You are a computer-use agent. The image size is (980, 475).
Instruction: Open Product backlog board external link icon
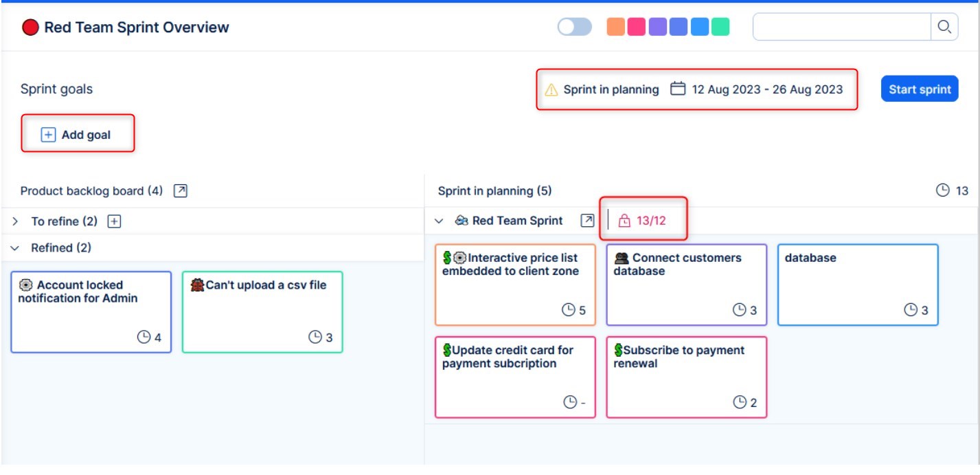(x=181, y=191)
